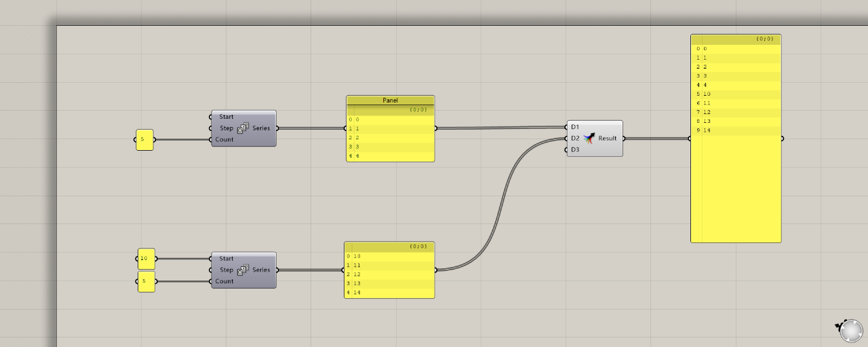Click the bottom Series component icon

point(243,270)
